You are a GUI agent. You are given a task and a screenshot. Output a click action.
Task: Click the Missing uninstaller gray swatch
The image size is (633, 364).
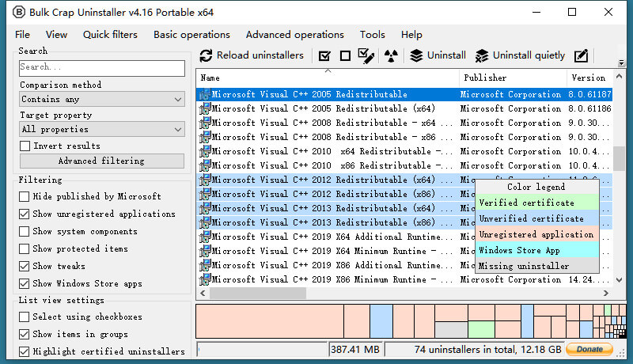tap(537, 266)
